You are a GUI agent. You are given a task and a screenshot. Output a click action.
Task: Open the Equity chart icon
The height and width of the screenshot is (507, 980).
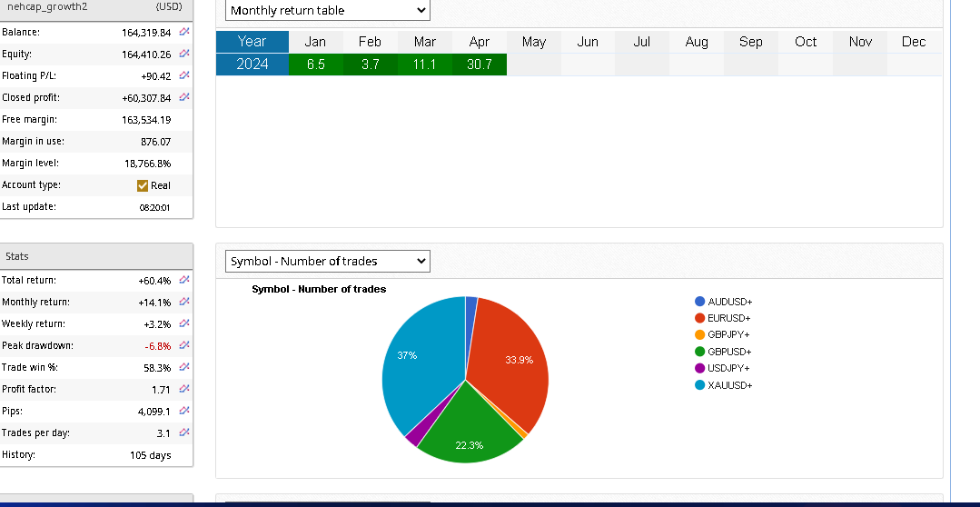point(184,54)
